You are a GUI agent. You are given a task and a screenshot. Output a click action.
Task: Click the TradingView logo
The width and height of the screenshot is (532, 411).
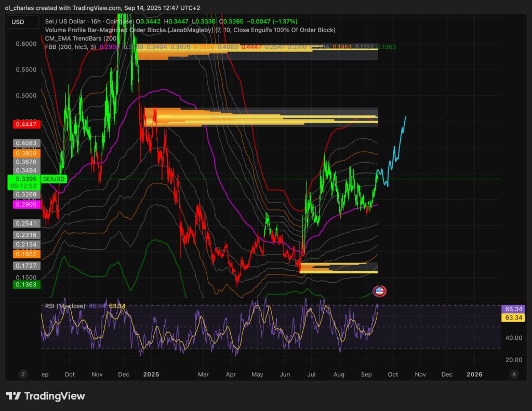[x=45, y=396]
